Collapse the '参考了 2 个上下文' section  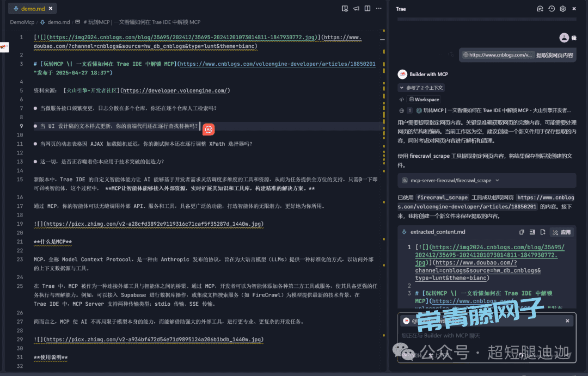(x=421, y=88)
